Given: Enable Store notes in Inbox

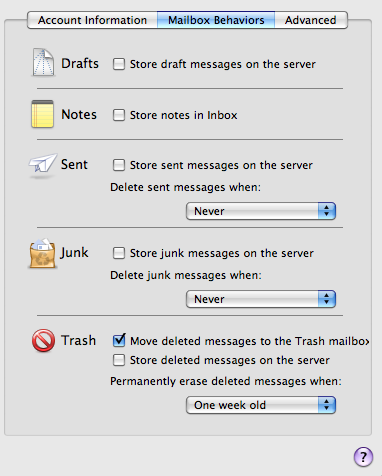Looking at the screenshot, I should click(119, 115).
